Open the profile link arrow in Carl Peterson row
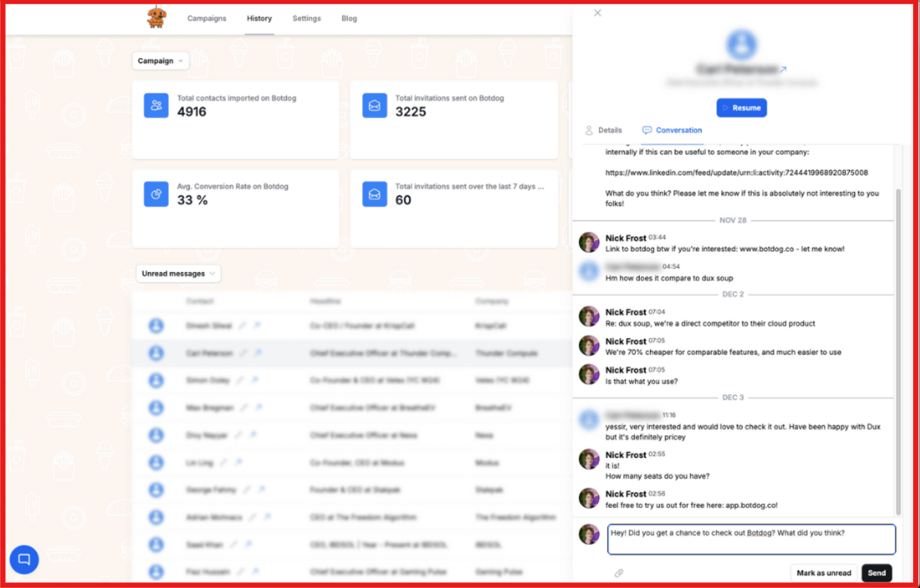Viewport: 920px width, 588px height. coord(257,353)
